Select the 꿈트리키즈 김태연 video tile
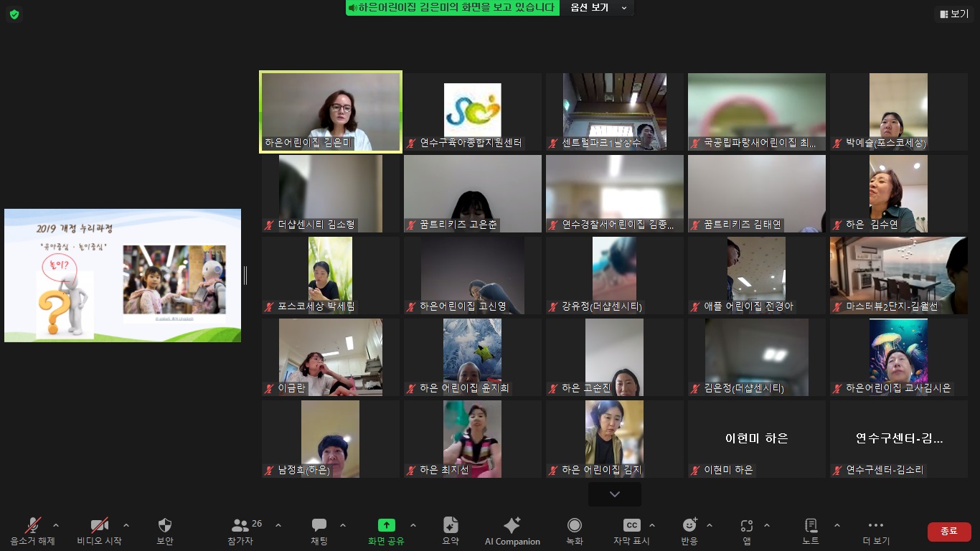The height and width of the screenshot is (551, 980). click(757, 194)
